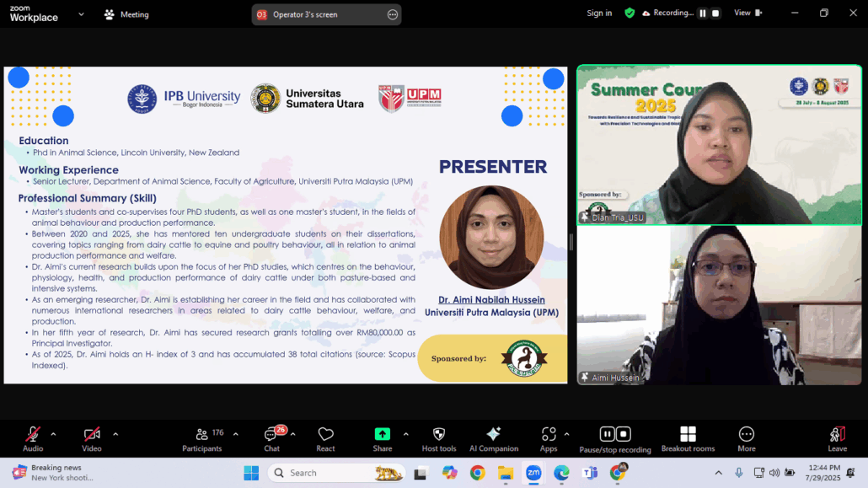Click the Windows taskbar Search box
Image resolution: width=868 pixels, height=488 pixels.
click(323, 473)
